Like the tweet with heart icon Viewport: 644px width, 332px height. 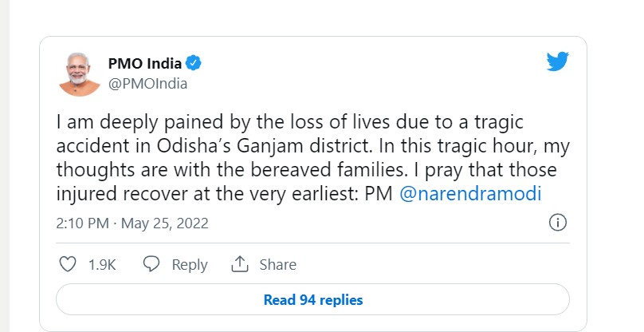pos(69,264)
